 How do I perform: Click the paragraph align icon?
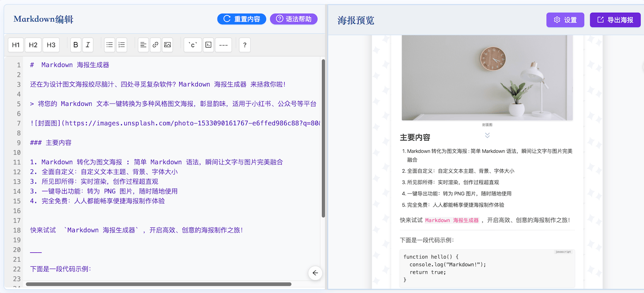[x=143, y=45]
